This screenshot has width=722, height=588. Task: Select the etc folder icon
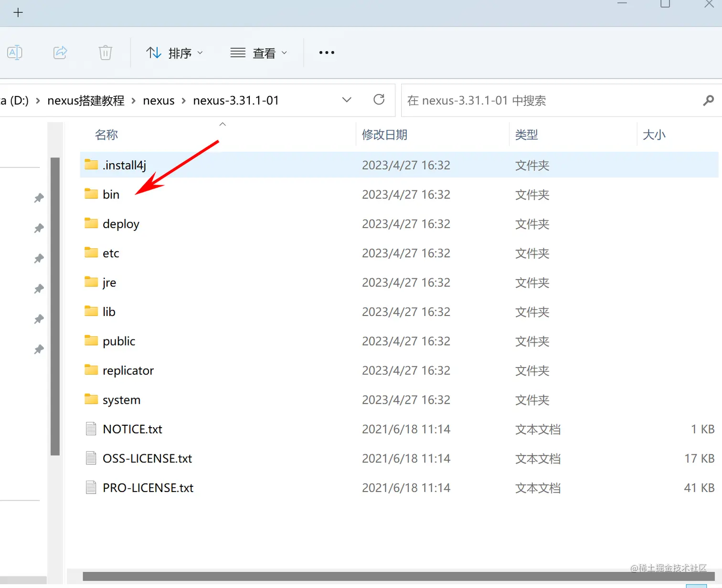pyautogui.click(x=91, y=252)
